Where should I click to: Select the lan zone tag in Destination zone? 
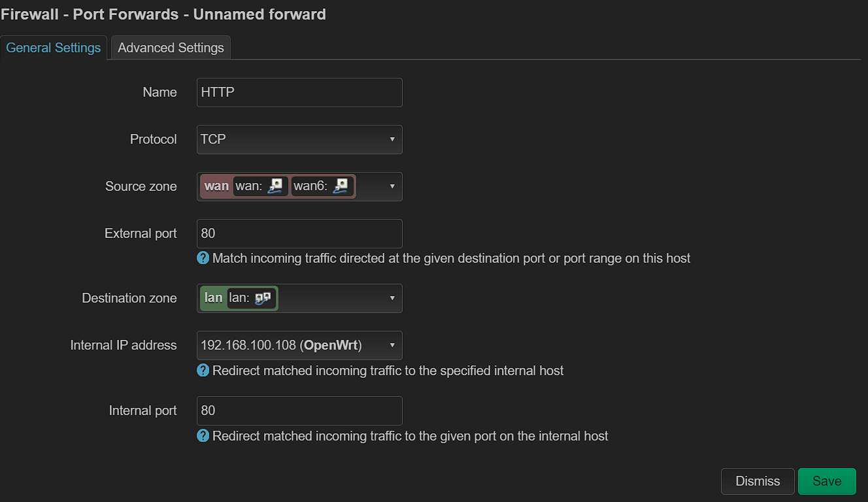[213, 298]
